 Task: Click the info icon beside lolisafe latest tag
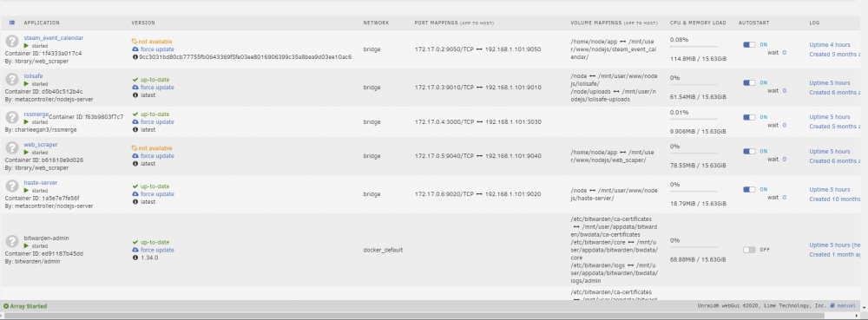click(135, 95)
